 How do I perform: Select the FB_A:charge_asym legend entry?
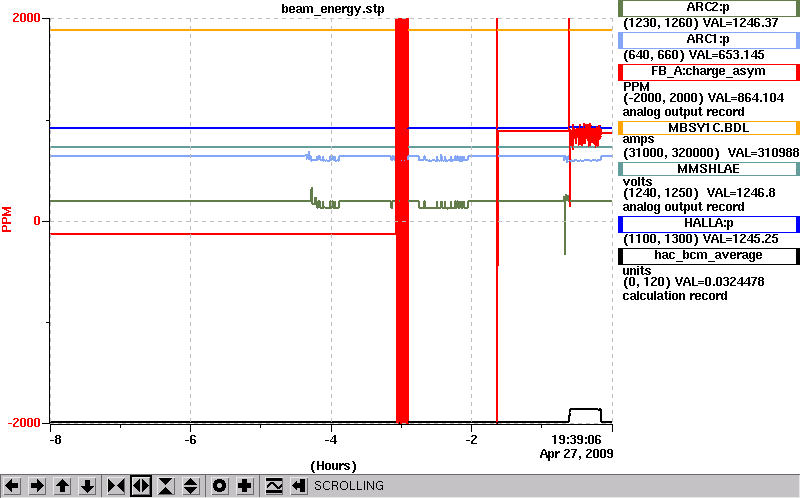[709, 72]
